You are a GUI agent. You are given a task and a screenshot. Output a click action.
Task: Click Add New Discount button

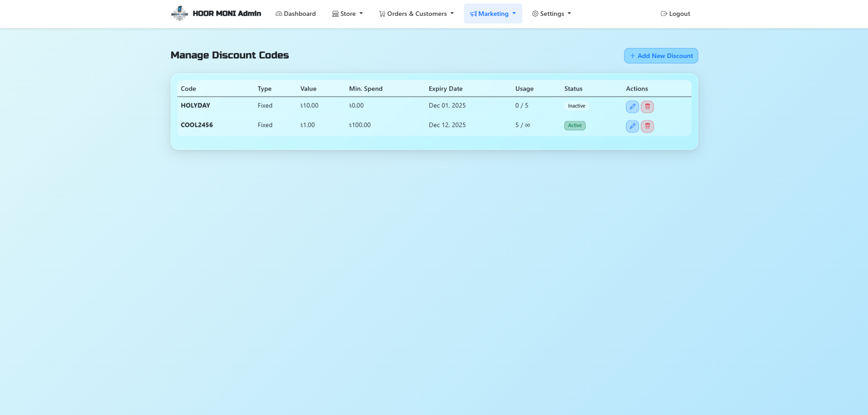pyautogui.click(x=661, y=56)
